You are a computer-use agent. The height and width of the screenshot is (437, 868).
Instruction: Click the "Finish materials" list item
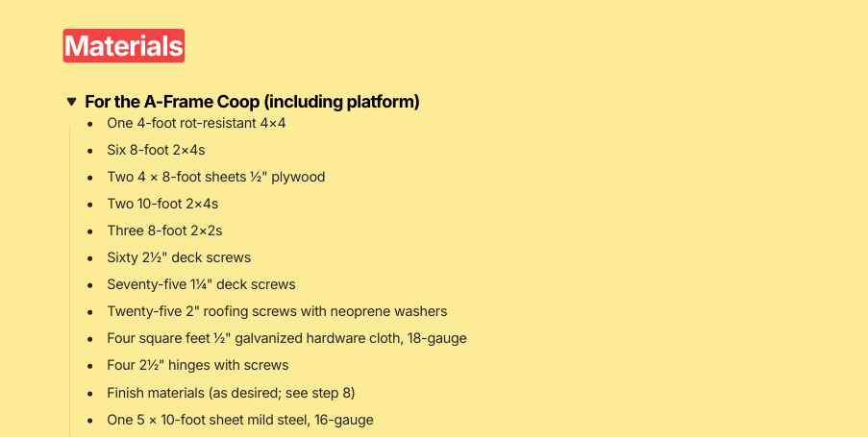(x=233, y=393)
